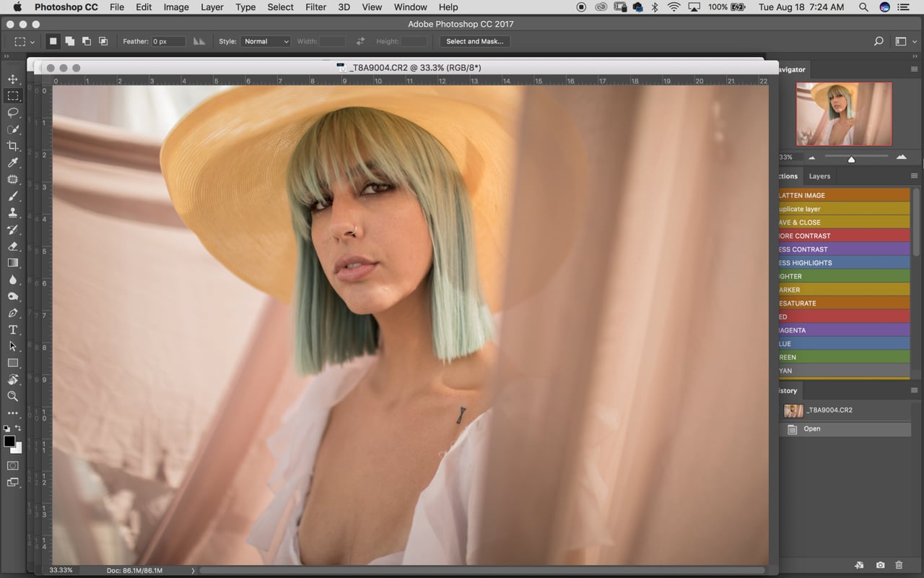Click the Photoshop search icon in options bar
This screenshot has width=924, height=578.
[879, 41]
